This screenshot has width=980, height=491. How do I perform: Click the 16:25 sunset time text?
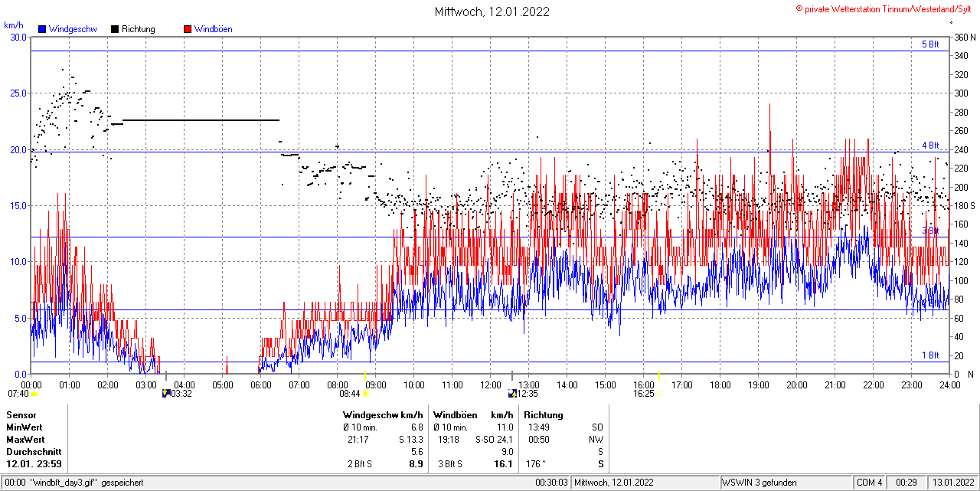[x=644, y=394]
